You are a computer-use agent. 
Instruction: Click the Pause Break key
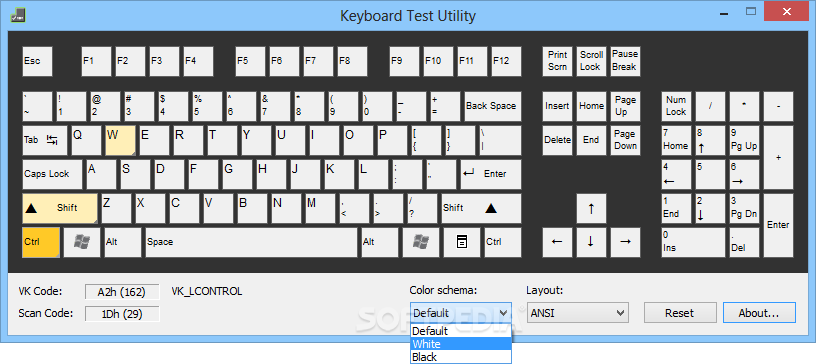pyautogui.click(x=625, y=61)
